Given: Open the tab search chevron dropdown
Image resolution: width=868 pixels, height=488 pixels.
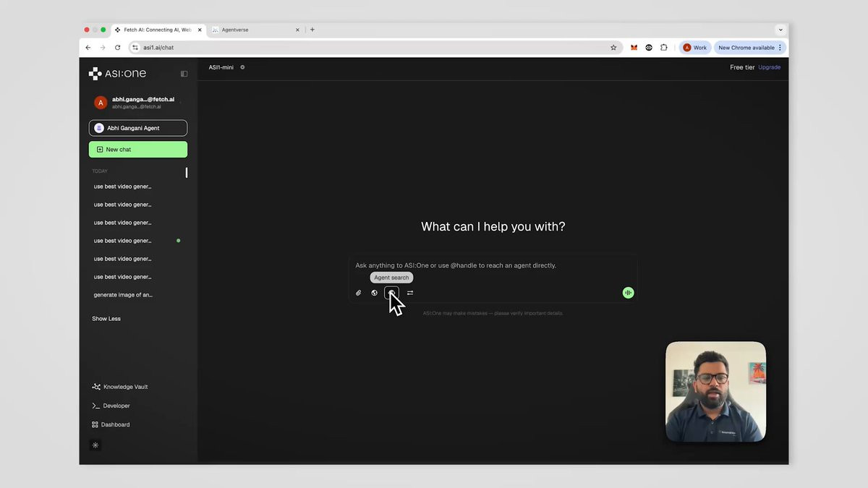Looking at the screenshot, I should [x=780, y=30].
